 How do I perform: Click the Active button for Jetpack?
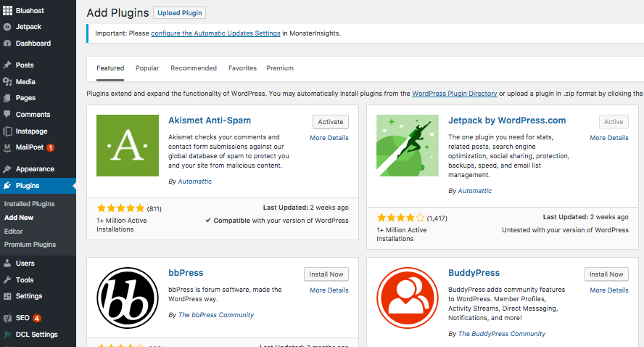point(614,122)
